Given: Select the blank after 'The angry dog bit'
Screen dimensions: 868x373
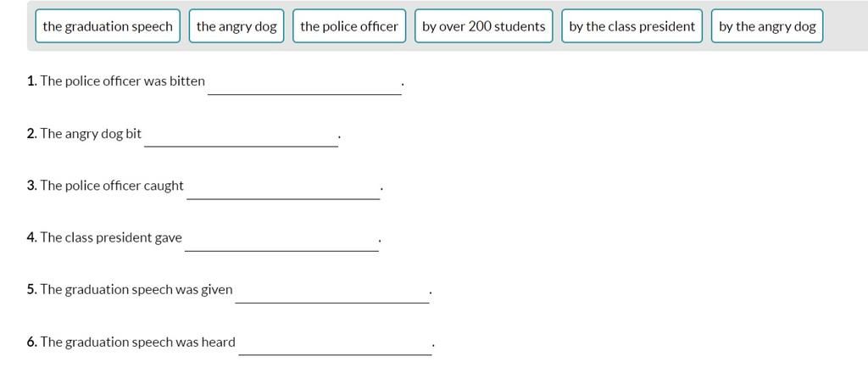Looking at the screenshot, I should pos(241,136).
